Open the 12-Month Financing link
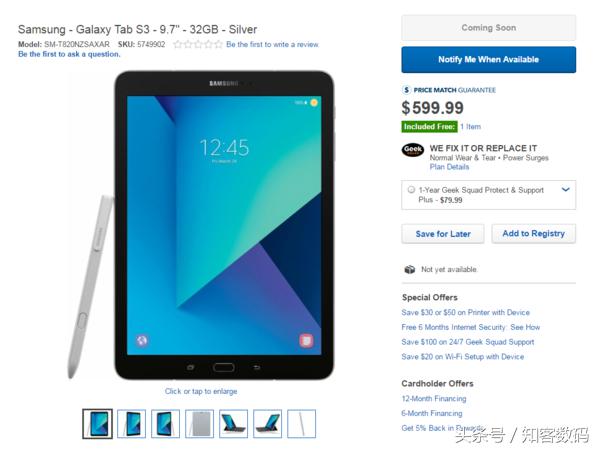Screen dimensions: 600x450 point(434,399)
